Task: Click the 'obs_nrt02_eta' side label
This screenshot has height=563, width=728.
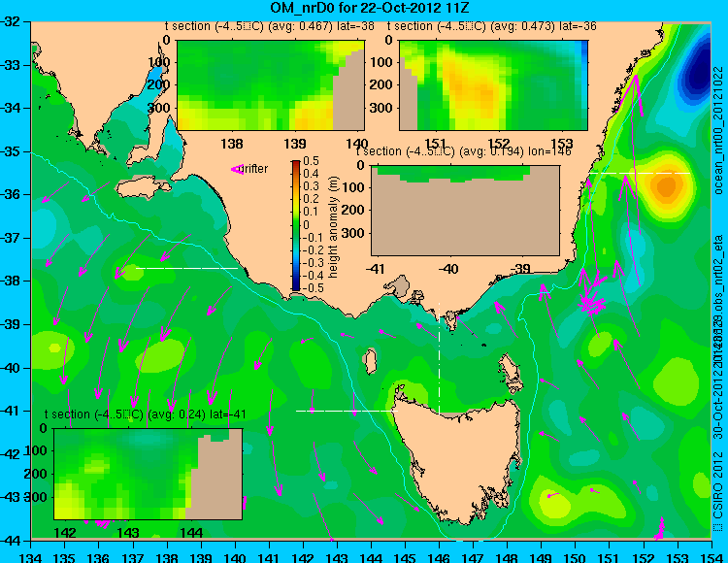Action: (718, 278)
